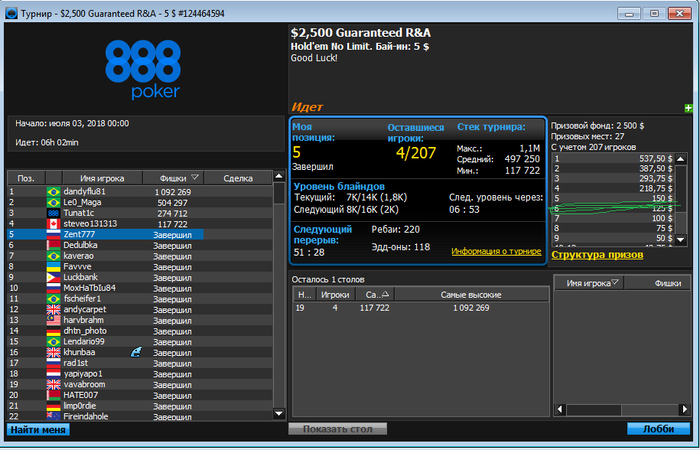Click the fourth-place prize 218,75 $
700x450 pixels.
[x=655, y=188]
